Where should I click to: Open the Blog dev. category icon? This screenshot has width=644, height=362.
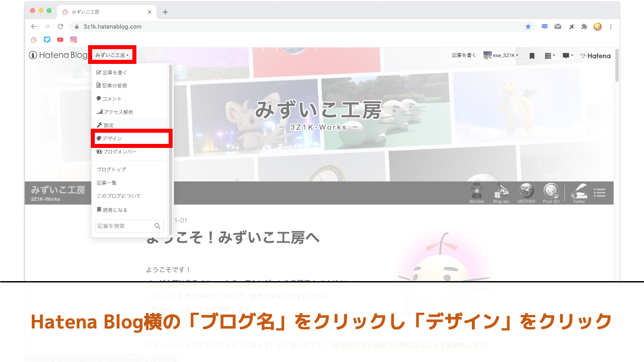tap(501, 193)
